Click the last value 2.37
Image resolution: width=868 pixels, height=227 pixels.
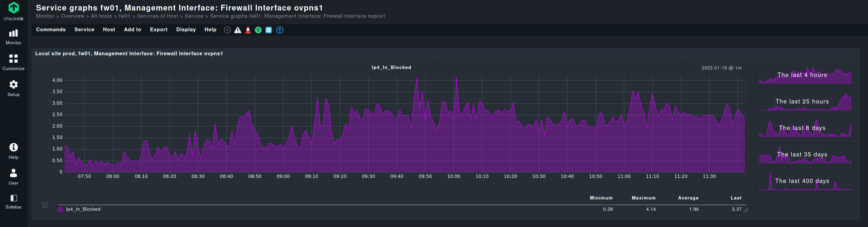tap(736, 209)
